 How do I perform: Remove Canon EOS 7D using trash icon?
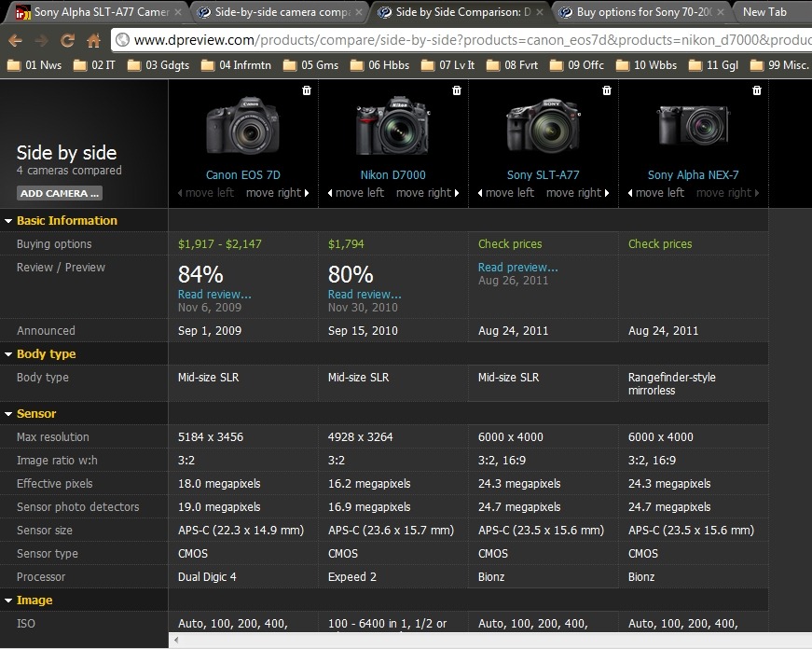click(307, 90)
